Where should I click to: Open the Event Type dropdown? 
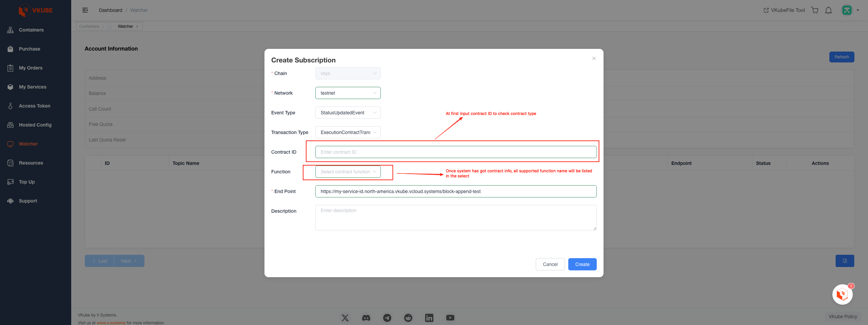coord(348,113)
